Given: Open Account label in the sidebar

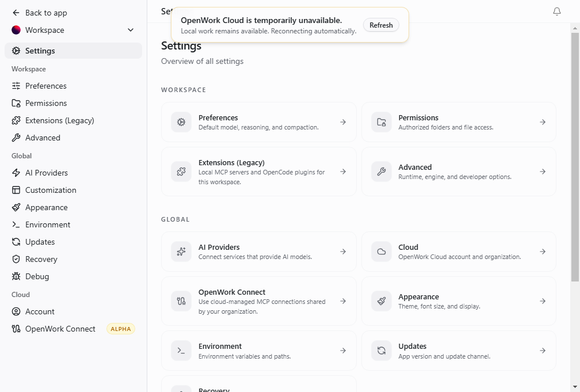Looking at the screenshot, I should [x=40, y=311].
